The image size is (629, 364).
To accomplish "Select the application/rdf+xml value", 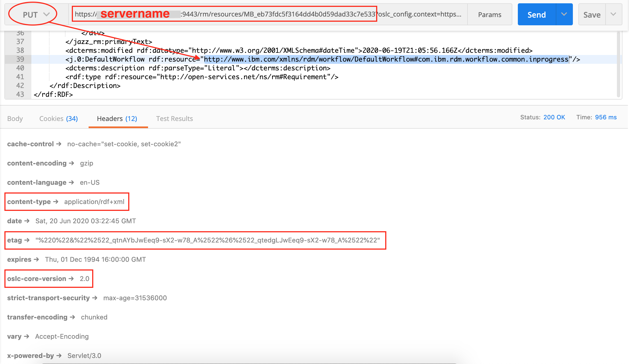I will tap(94, 202).
